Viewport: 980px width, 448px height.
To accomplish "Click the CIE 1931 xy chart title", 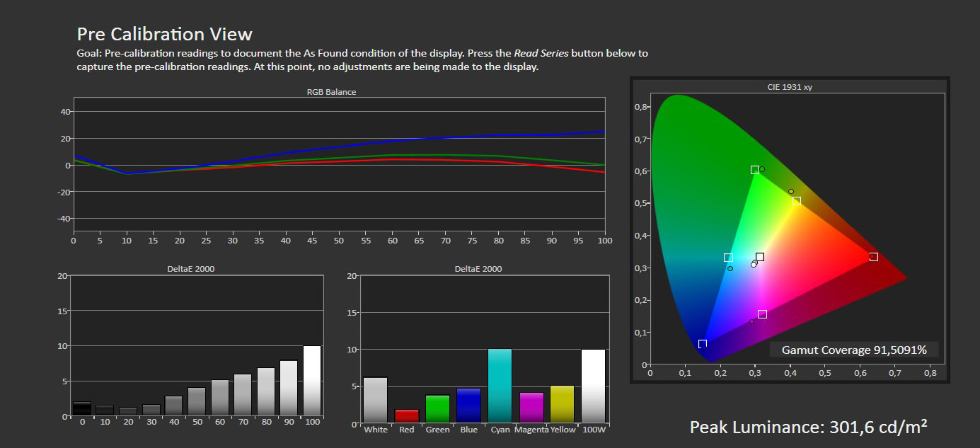I will 789,87.
